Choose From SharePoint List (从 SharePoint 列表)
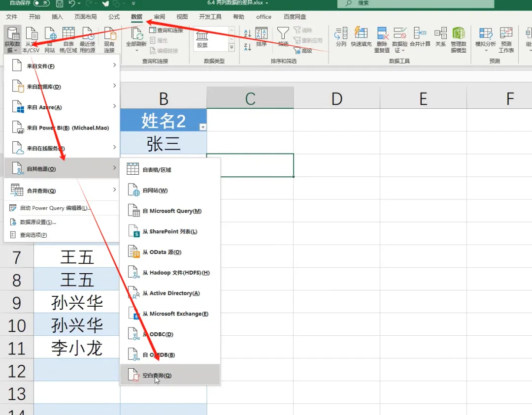This screenshot has height=415, width=532. point(170,231)
